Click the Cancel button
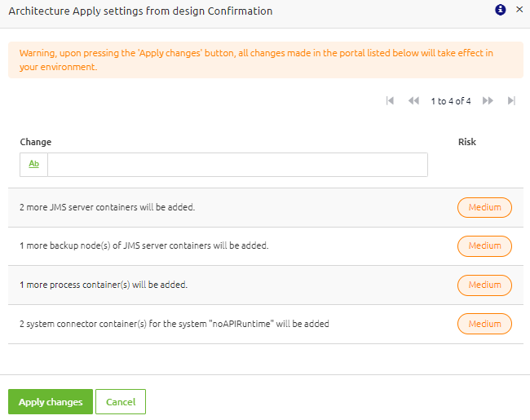 point(121,402)
